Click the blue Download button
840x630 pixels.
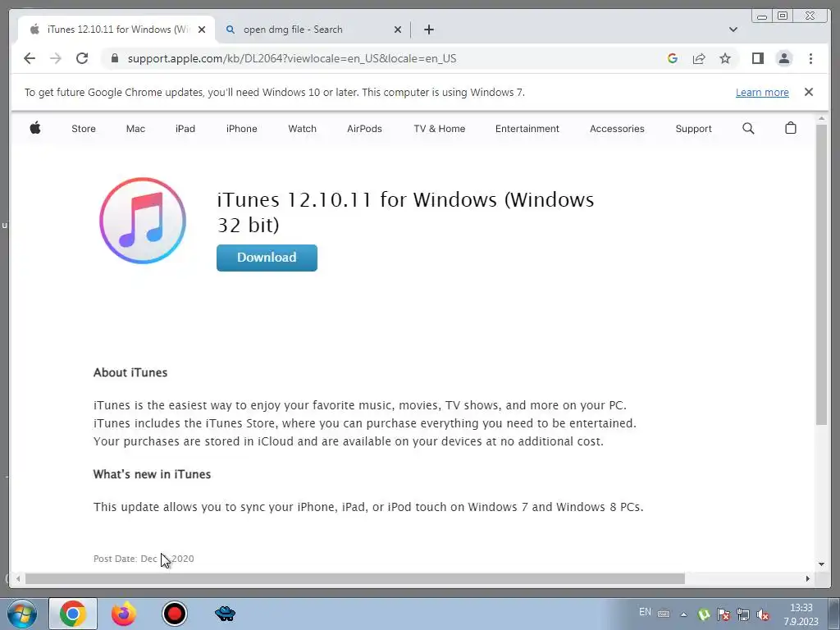(267, 258)
